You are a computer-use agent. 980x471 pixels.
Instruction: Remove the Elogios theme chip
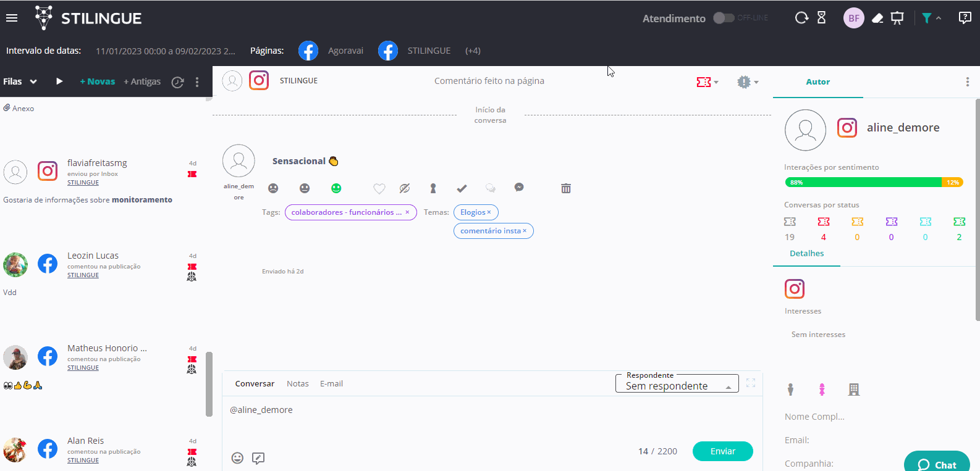[489, 212]
